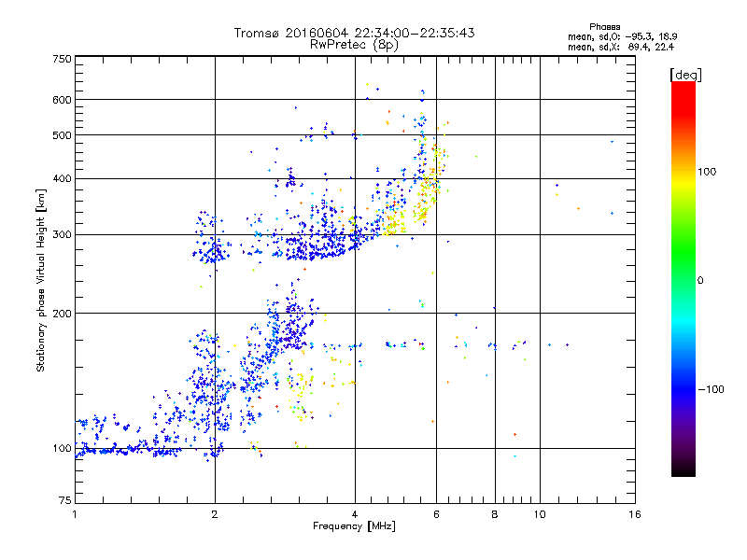Click the '100' y-axis tick label
The width and height of the screenshot is (747, 560).
click(62, 449)
